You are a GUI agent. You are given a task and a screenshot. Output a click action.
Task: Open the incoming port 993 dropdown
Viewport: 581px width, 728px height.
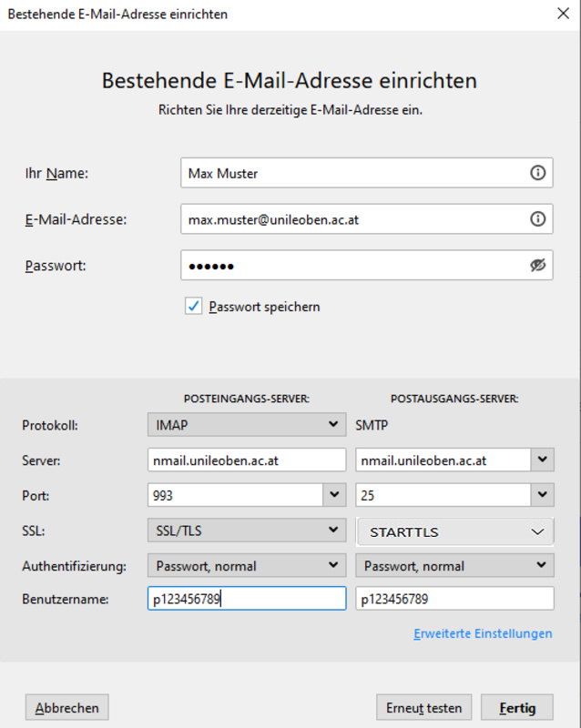point(334,495)
